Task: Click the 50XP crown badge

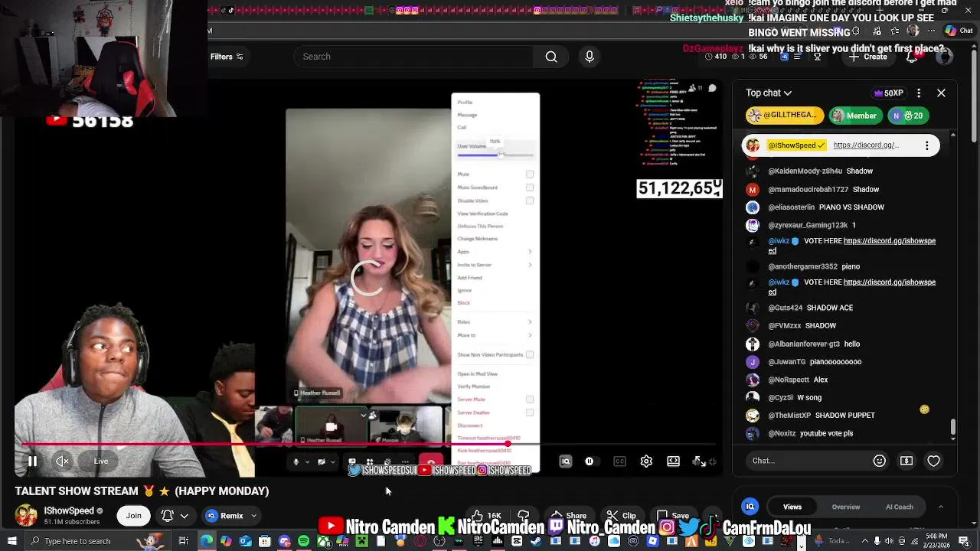Action: pos(889,93)
